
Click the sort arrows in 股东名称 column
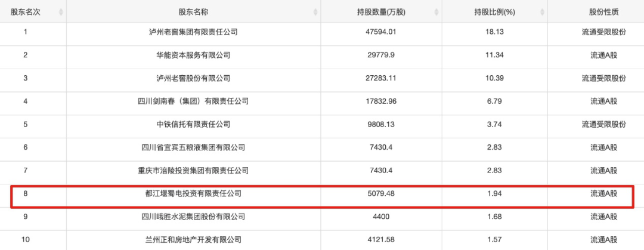[315, 12]
